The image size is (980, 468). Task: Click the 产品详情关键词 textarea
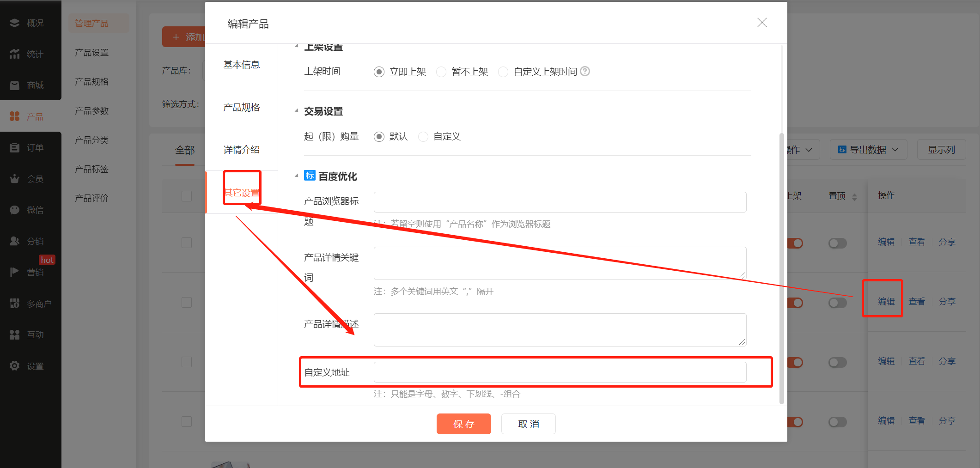click(560, 263)
